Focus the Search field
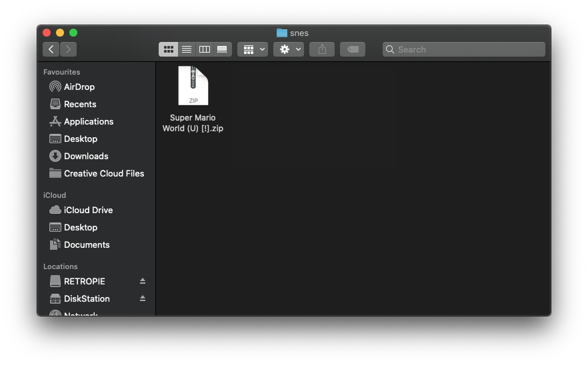588x365 pixels. pos(464,49)
